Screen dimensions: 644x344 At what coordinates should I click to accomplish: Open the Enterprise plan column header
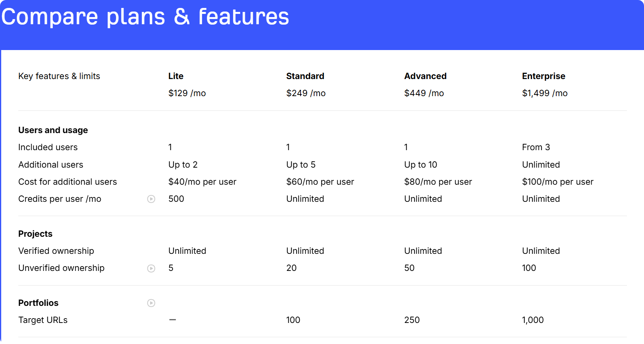tap(543, 76)
